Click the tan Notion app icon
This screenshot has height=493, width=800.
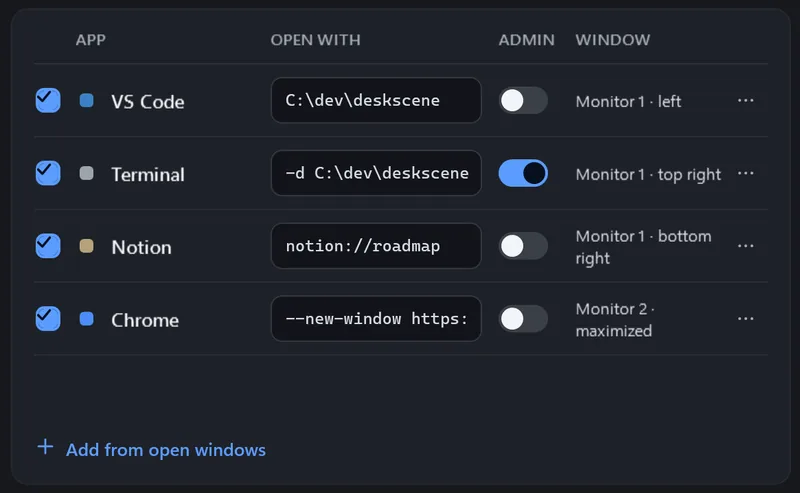tap(87, 246)
